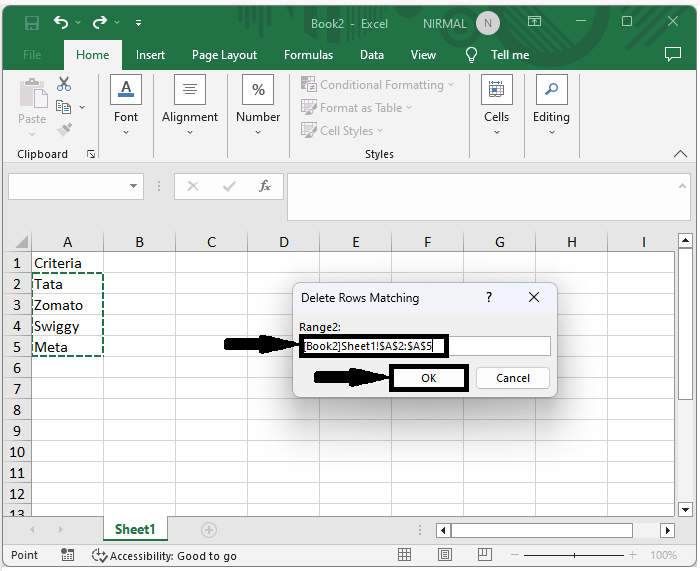Click the formula bar Cancel X icon
700x571 pixels.
coord(193,186)
